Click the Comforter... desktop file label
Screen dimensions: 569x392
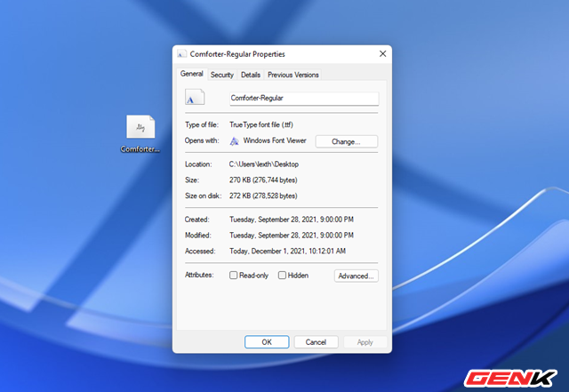(140, 149)
